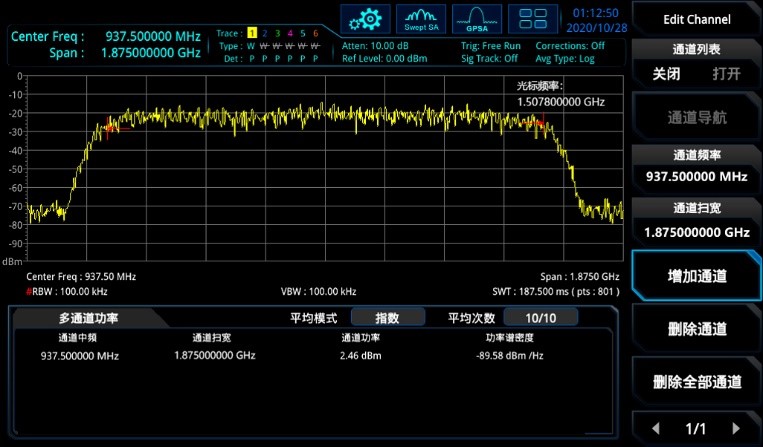
Task: Select trace 1 yellow indicator
Action: [252, 33]
